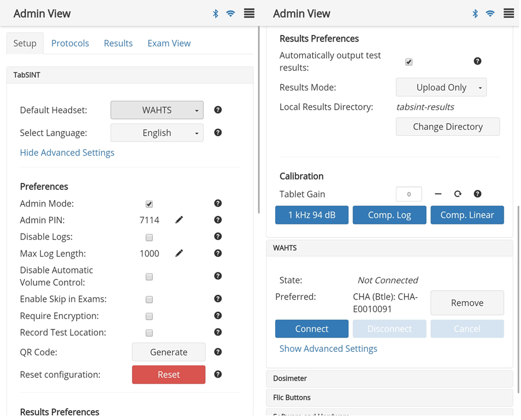Toggle the Admin Mode checkbox

(x=149, y=204)
